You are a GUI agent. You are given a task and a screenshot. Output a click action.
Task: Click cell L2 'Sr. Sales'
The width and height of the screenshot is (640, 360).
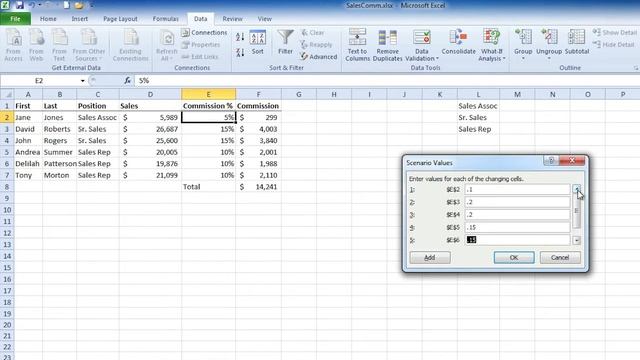(x=478, y=118)
